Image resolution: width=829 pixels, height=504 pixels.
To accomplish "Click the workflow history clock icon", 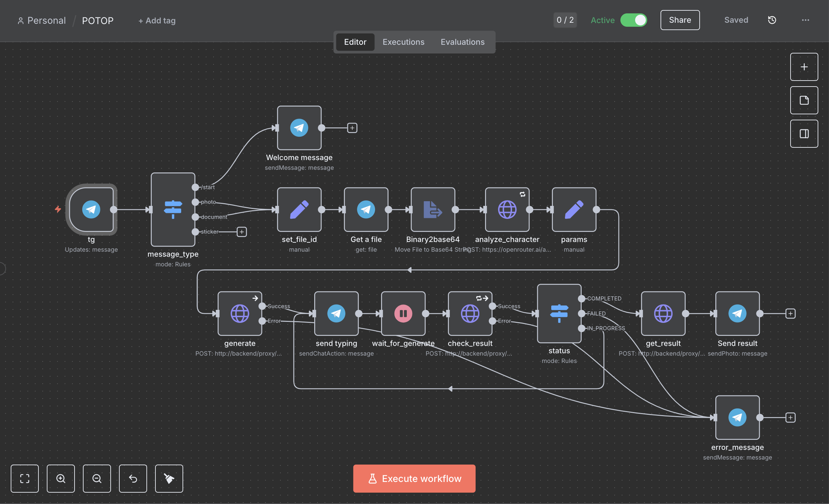I will 772,20.
